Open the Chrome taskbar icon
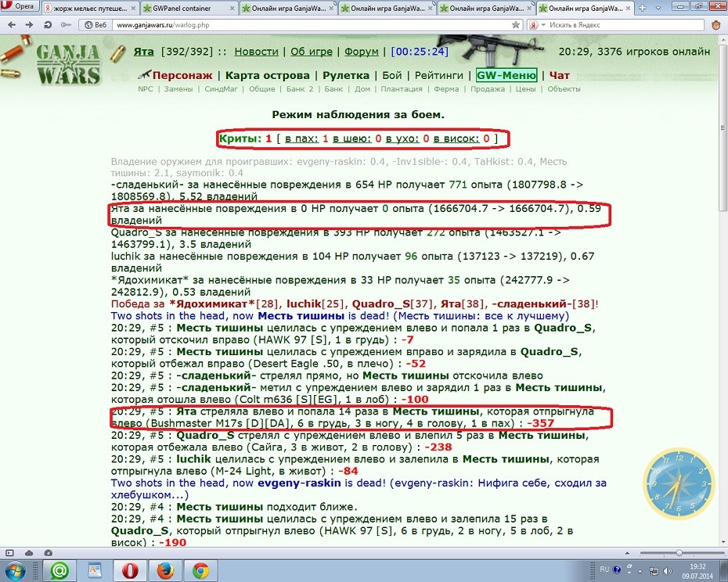 click(200, 570)
